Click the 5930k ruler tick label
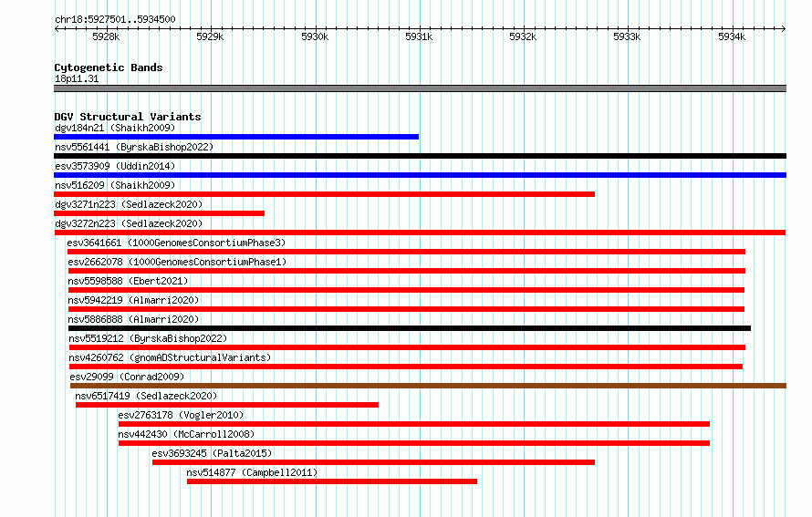This screenshot has width=812, height=517. click(x=315, y=36)
